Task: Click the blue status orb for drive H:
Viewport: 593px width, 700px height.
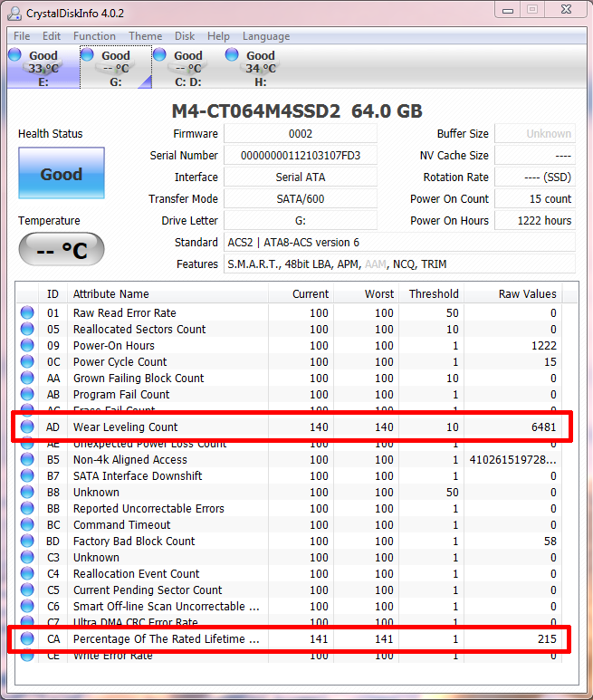Action: (x=232, y=54)
